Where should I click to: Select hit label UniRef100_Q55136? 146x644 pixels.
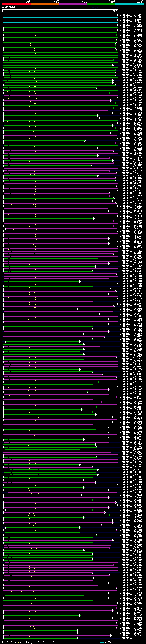click(131, 58)
